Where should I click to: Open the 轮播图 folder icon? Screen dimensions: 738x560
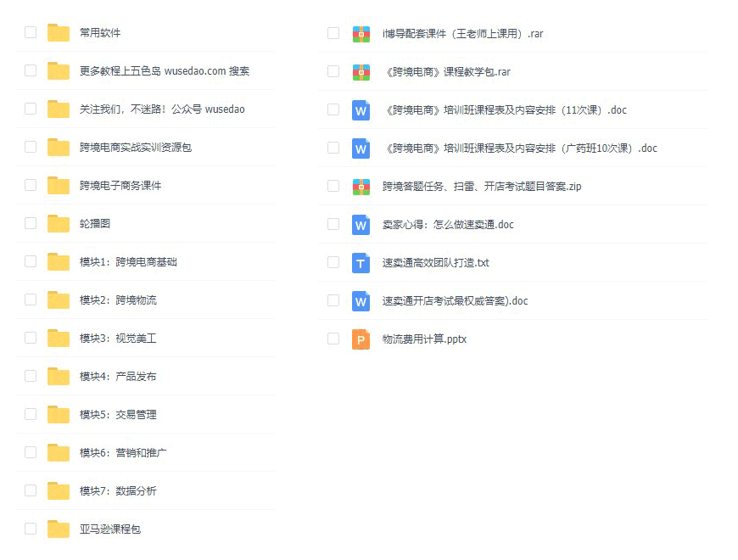click(x=59, y=223)
